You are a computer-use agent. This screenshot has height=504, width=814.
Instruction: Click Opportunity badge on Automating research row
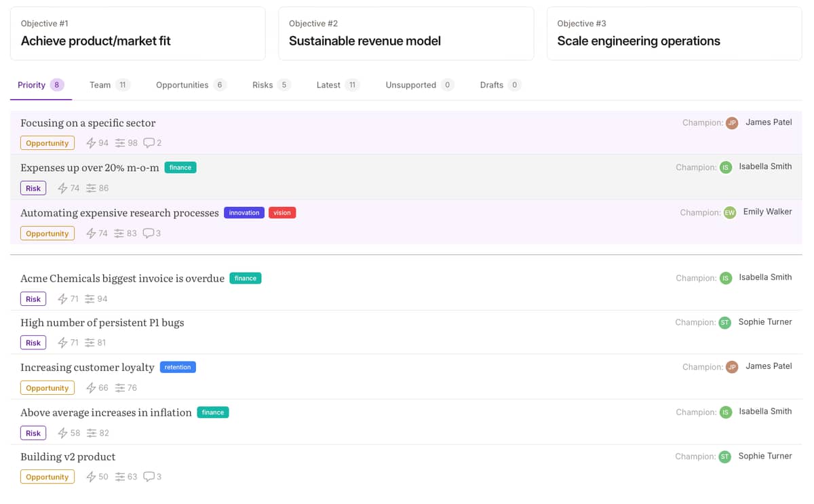tap(47, 233)
